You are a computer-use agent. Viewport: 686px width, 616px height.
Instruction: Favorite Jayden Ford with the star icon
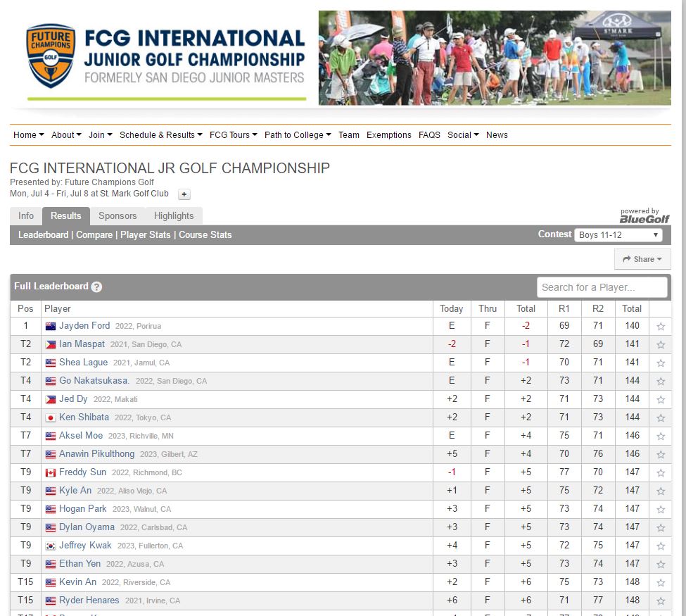(x=661, y=326)
